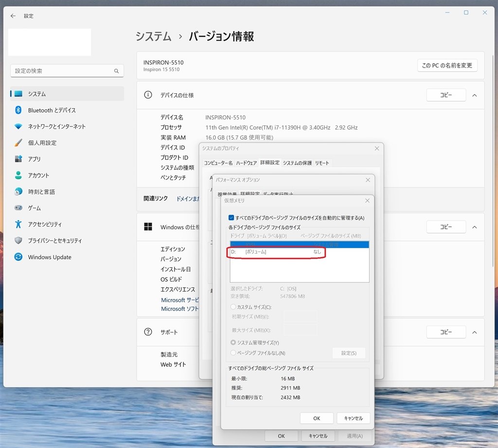Viewport: 498px width, 448px height.
Task: Click OK in 仮想メモリ dialog
Action: 317,418
